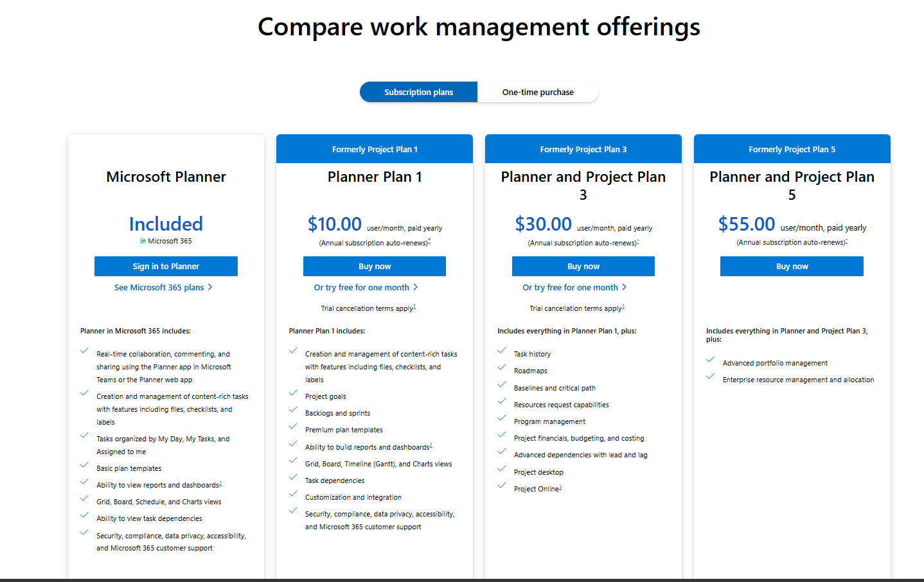
Task: Click the 'Planner Plan 1 includes:' subheading
Action: pyautogui.click(x=327, y=331)
